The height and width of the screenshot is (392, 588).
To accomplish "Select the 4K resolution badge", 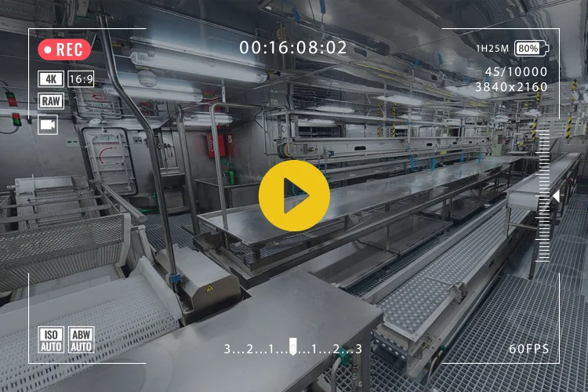I will (50, 79).
